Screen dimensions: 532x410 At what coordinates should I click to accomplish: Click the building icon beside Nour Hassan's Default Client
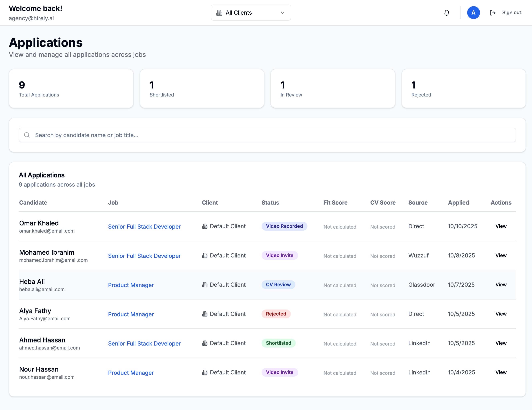[205, 372]
